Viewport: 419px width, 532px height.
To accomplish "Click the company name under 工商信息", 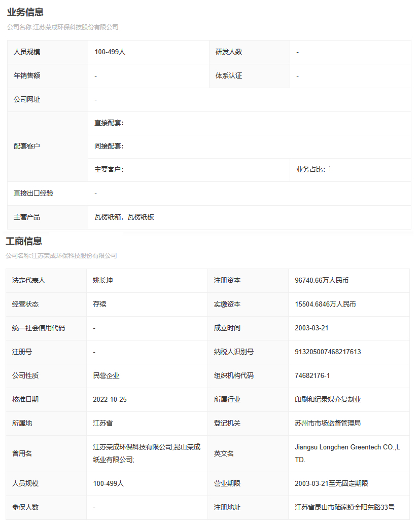I will (61, 255).
